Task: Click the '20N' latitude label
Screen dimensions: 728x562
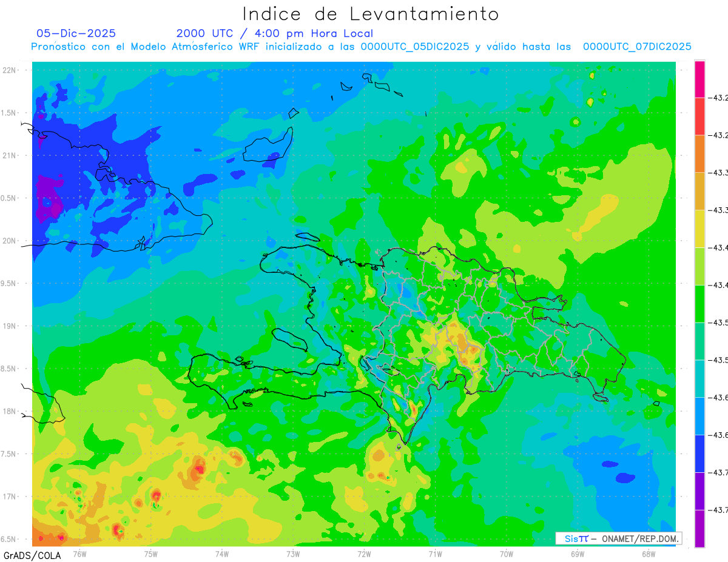Action: click(x=10, y=241)
